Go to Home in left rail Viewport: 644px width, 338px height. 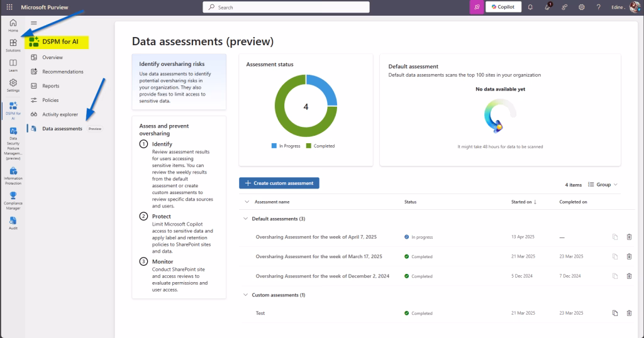13,25
